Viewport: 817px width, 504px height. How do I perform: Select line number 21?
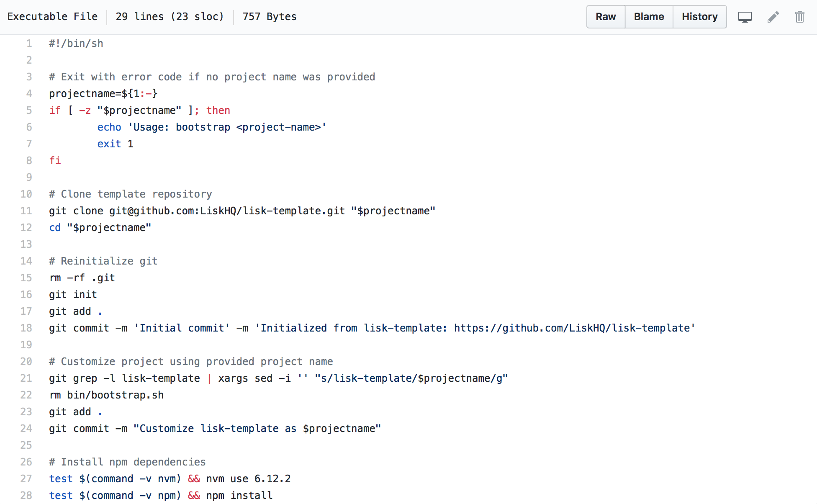coord(26,378)
